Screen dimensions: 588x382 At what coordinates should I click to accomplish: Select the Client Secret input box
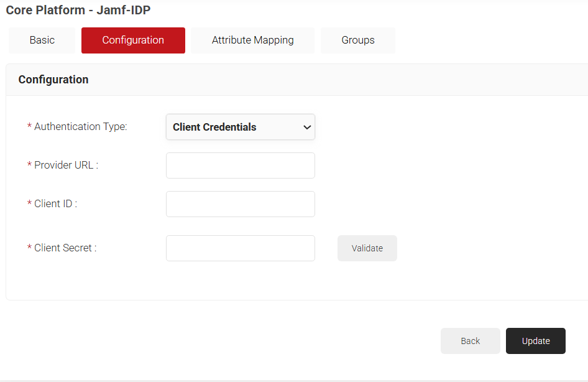[240, 248]
